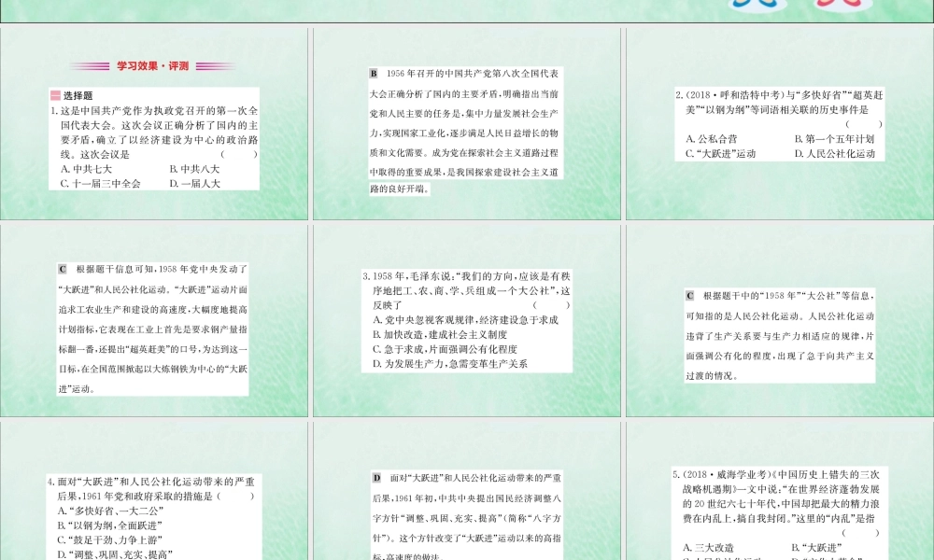Click the 选择题 section heading
This screenshot has width=934, height=560.
(72, 95)
